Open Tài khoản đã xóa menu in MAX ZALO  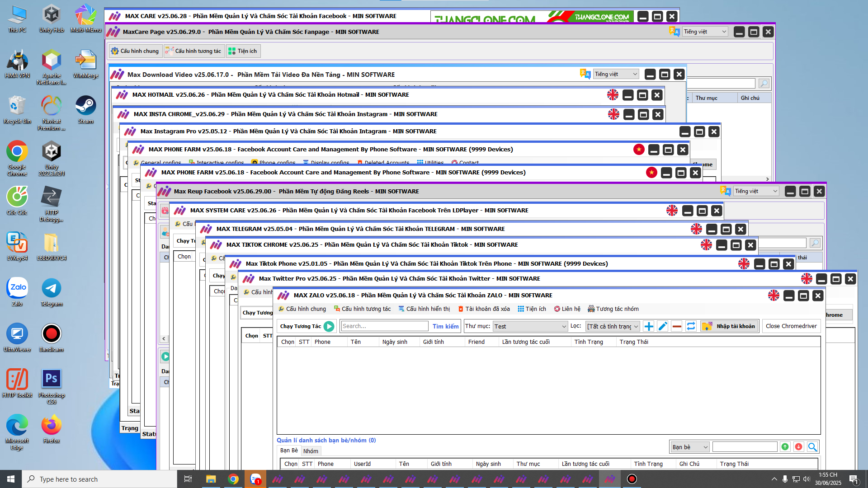(x=484, y=309)
